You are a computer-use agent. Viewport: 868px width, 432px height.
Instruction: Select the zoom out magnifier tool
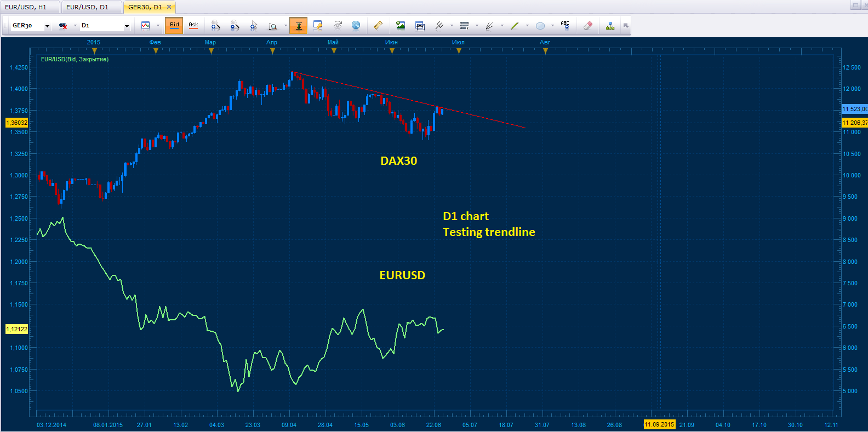(x=235, y=26)
